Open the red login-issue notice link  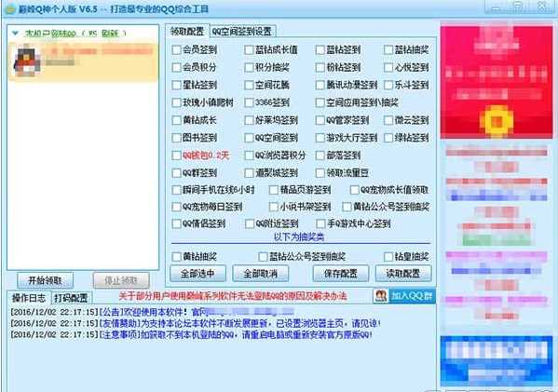[x=233, y=296]
